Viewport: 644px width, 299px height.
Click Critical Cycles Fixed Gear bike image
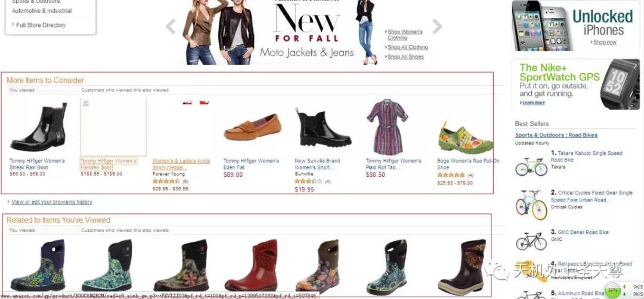pyautogui.click(x=531, y=205)
